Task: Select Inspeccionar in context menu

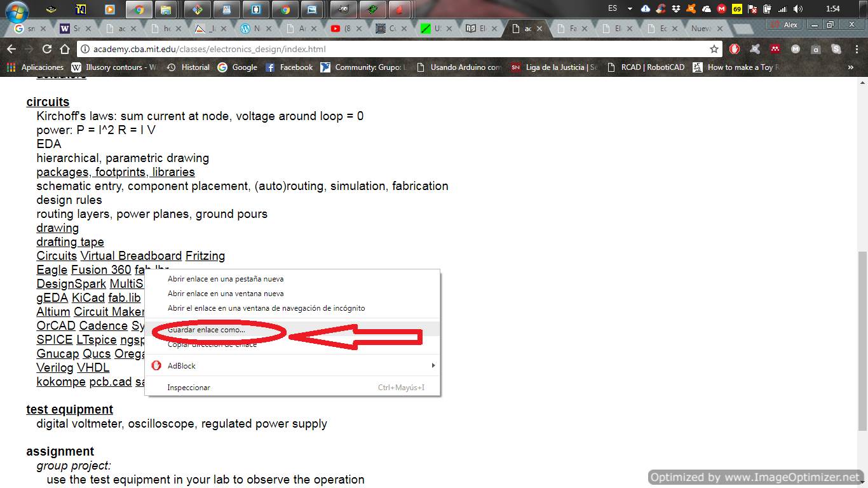Action: point(292,388)
